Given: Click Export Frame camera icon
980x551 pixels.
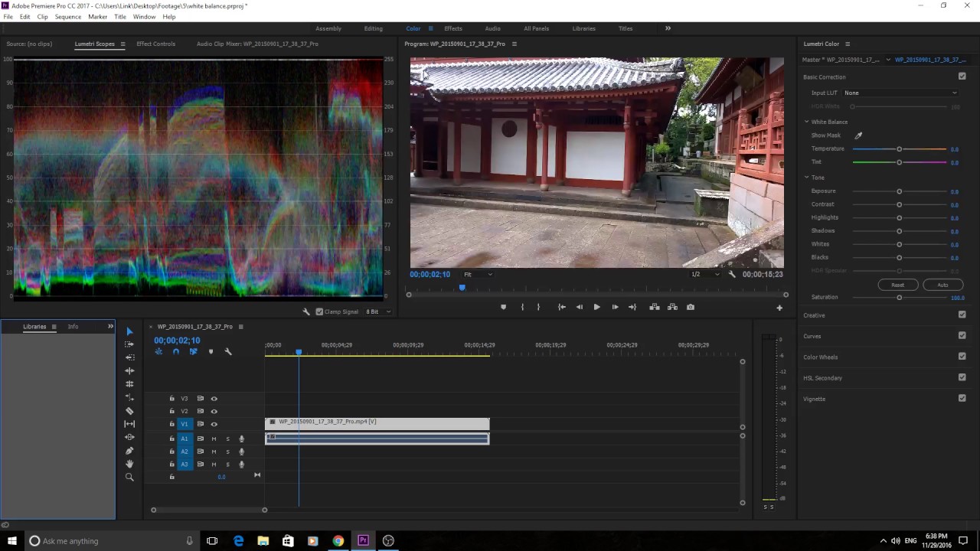Looking at the screenshot, I should (691, 307).
